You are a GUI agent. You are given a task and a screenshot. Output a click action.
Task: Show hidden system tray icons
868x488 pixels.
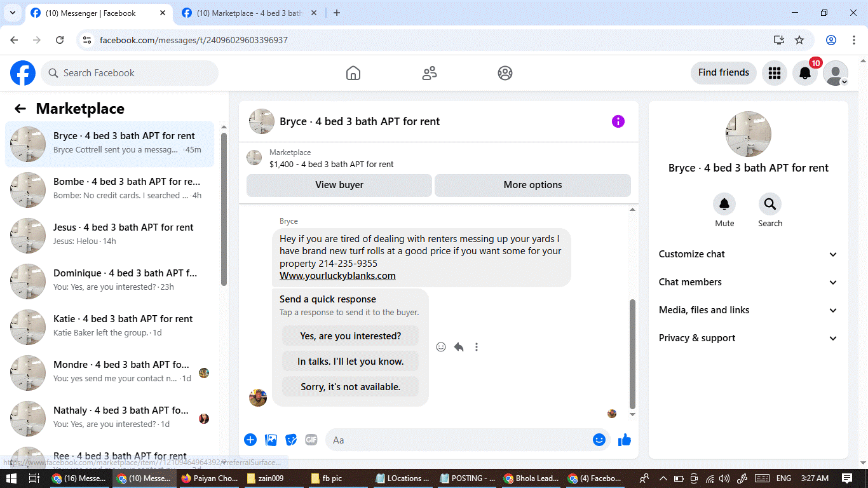coord(663,478)
